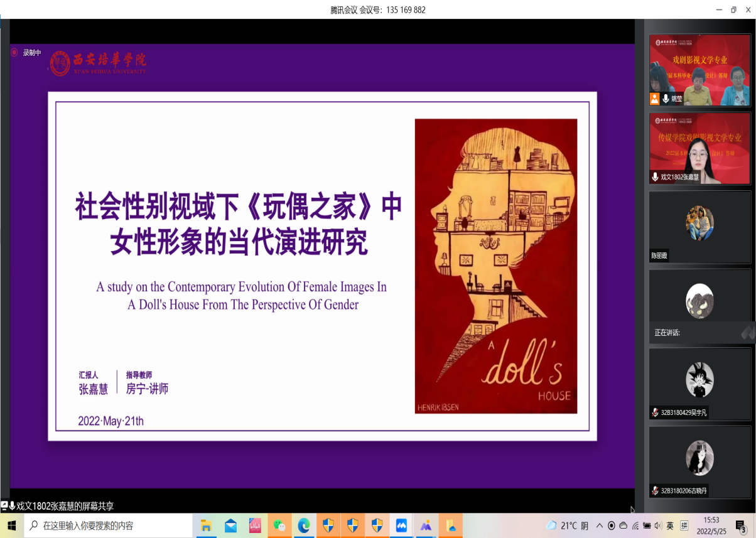Click the taskbar clock showing 15:53

711,525
